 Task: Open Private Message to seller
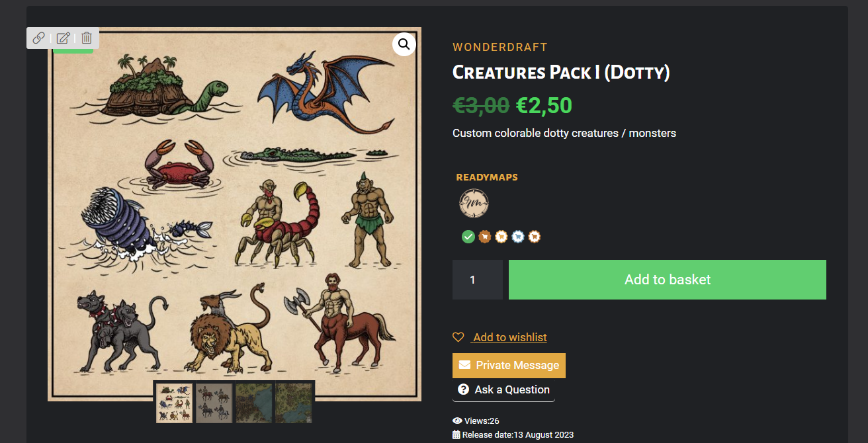(509, 365)
